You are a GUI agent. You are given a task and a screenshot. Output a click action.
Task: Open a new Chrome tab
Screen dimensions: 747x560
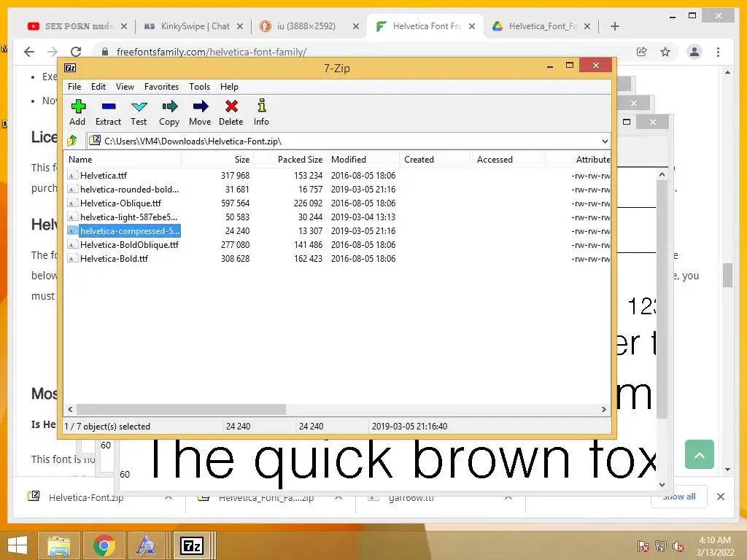614,26
